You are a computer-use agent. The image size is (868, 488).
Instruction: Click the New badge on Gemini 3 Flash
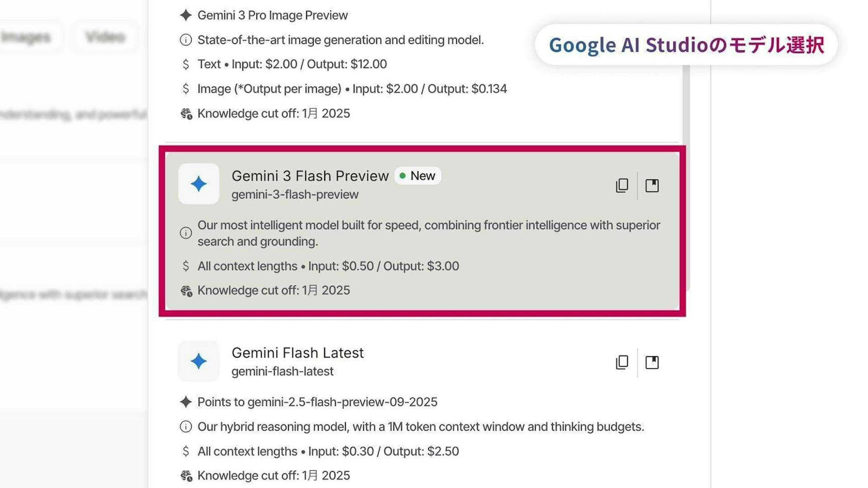point(418,176)
